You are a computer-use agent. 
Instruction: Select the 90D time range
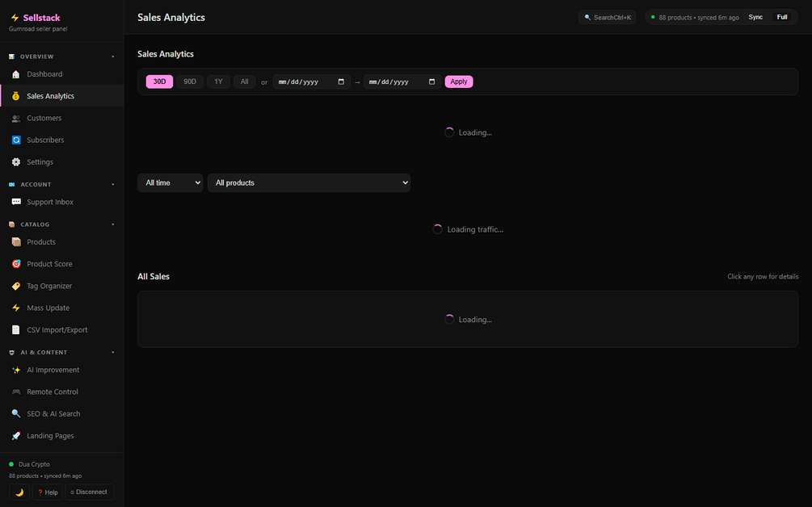[x=190, y=82]
